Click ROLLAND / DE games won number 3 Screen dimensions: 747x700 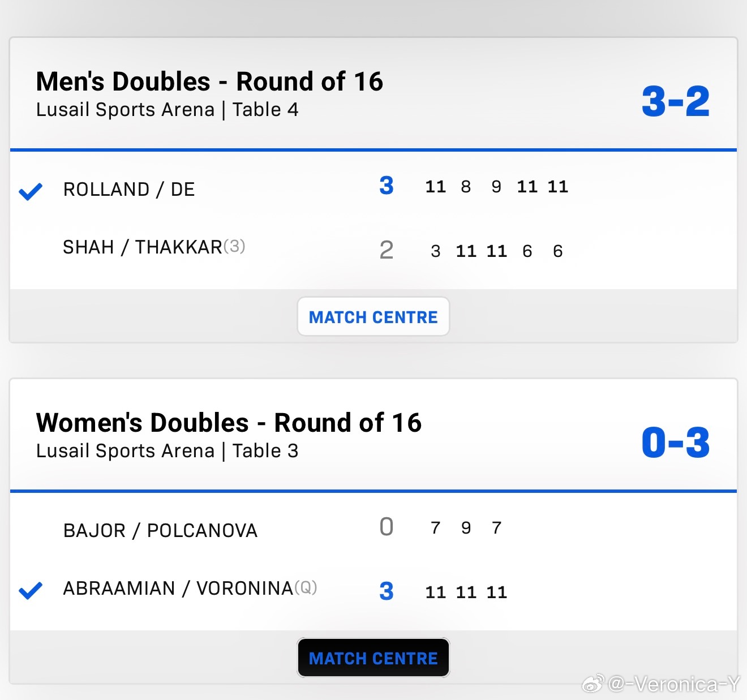pyautogui.click(x=387, y=186)
